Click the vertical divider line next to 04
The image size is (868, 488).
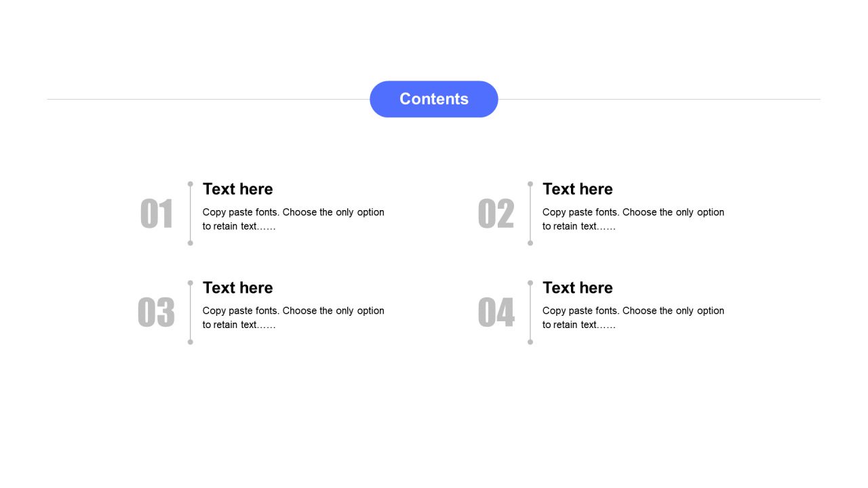pyautogui.click(x=530, y=312)
